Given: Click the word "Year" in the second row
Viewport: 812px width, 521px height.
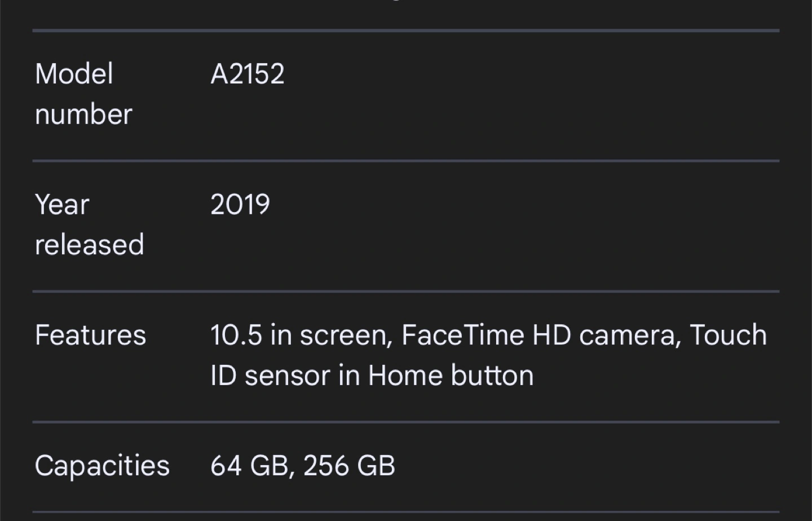Looking at the screenshot, I should pos(62,204).
